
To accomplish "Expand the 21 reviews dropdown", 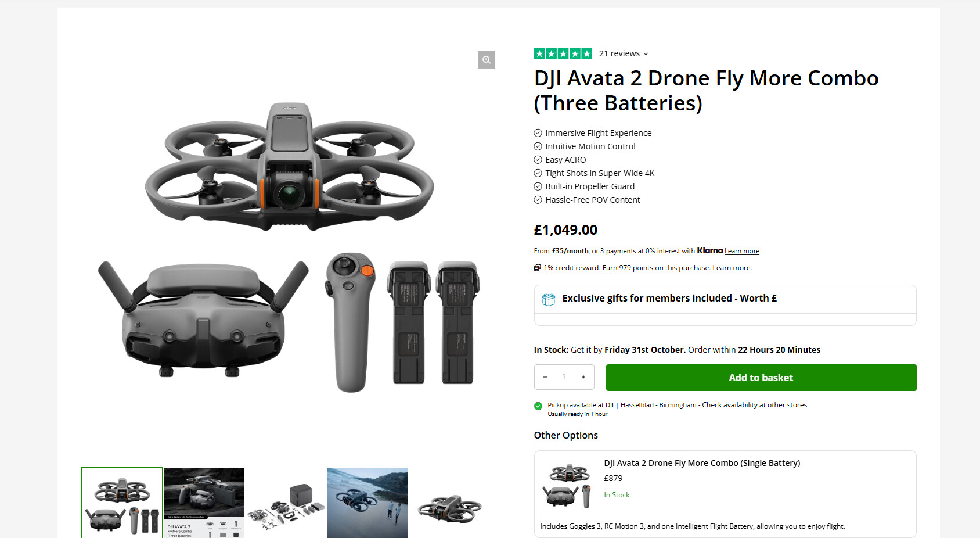I will [624, 53].
